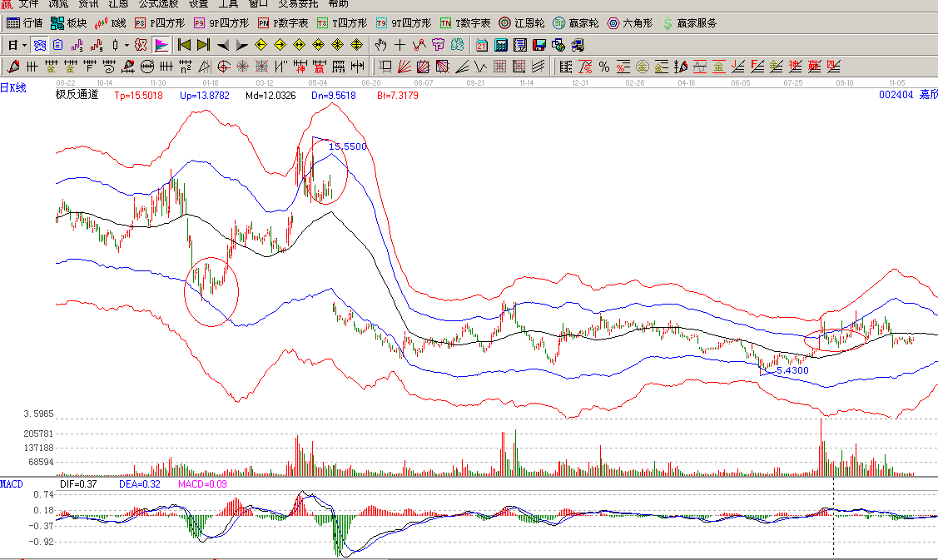Screen dimensions: 938x560
Task: Click the save floppy disk icon
Action: 539,45
